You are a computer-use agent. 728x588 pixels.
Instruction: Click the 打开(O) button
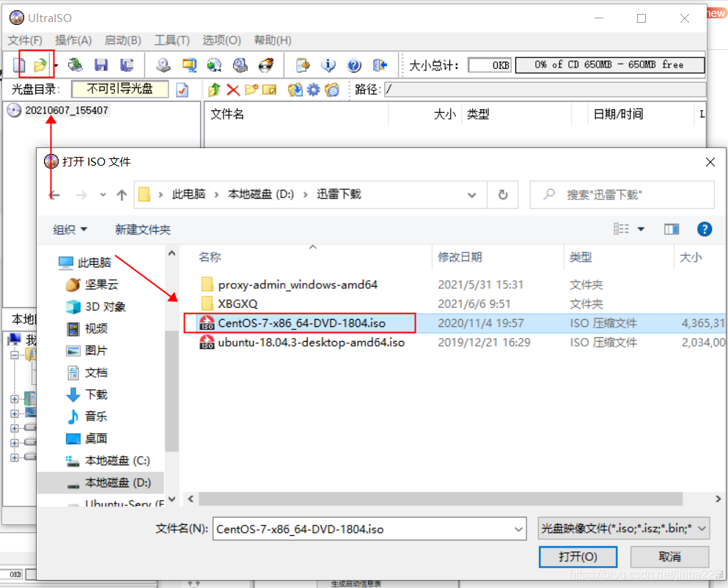click(x=578, y=556)
